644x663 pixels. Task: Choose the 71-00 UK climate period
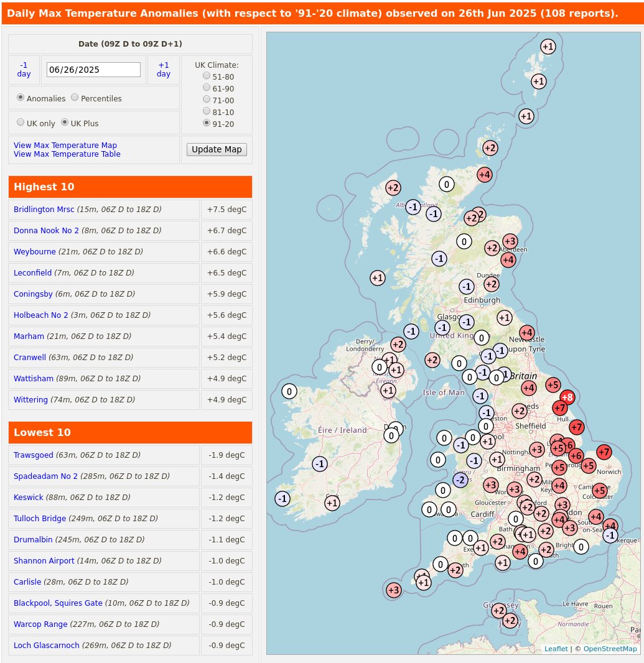coord(207,100)
